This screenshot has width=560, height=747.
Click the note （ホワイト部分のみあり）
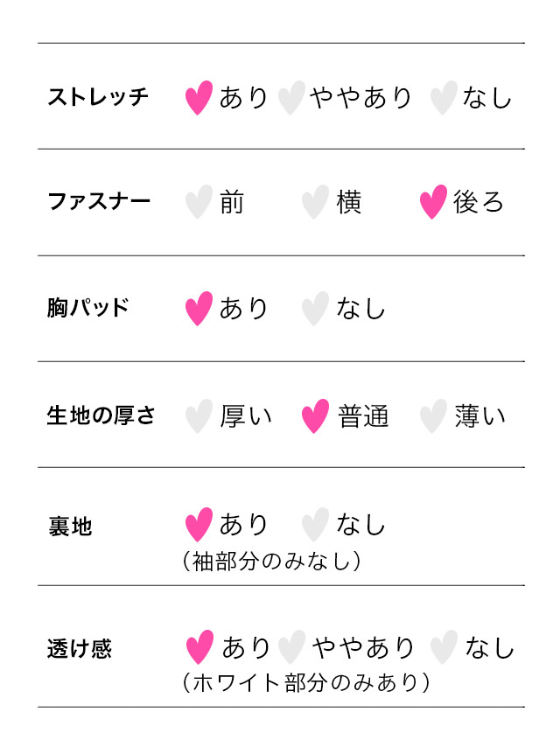tap(305, 683)
